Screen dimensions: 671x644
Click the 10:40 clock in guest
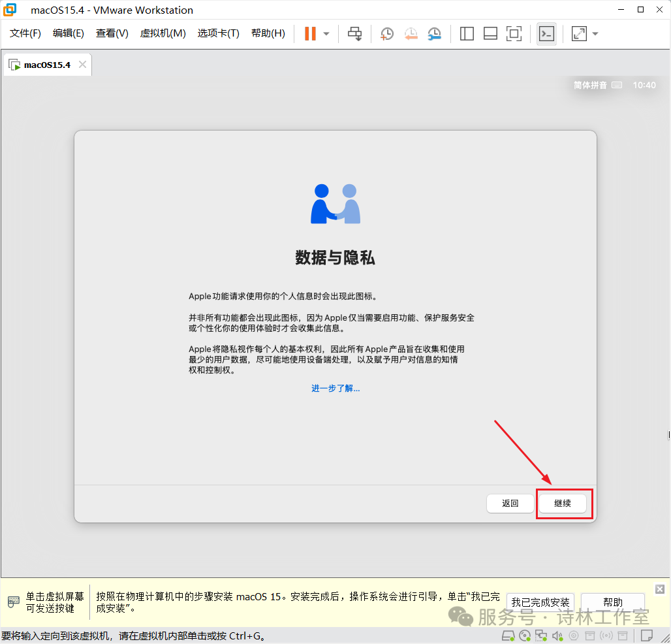tap(644, 85)
